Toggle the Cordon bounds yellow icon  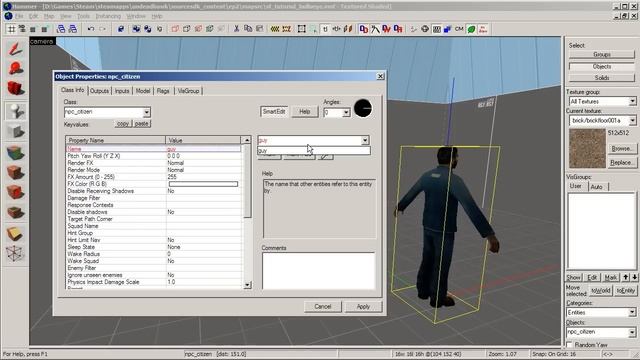[x=275, y=29]
